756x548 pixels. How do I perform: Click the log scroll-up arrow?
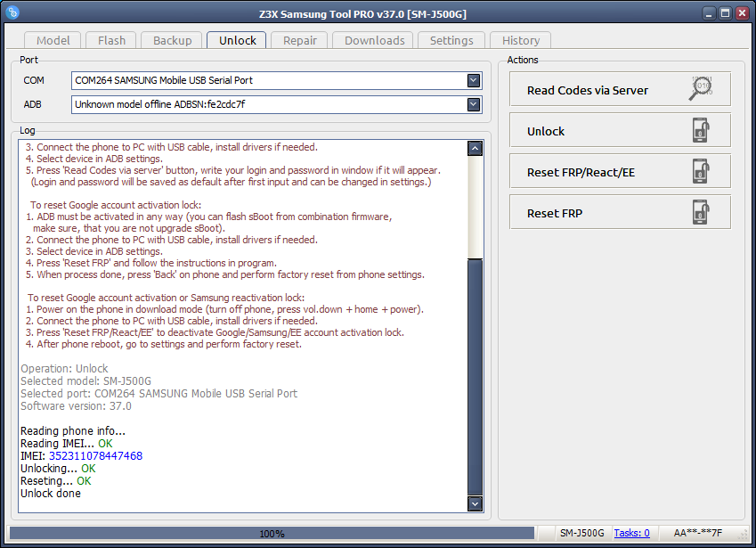(475, 149)
